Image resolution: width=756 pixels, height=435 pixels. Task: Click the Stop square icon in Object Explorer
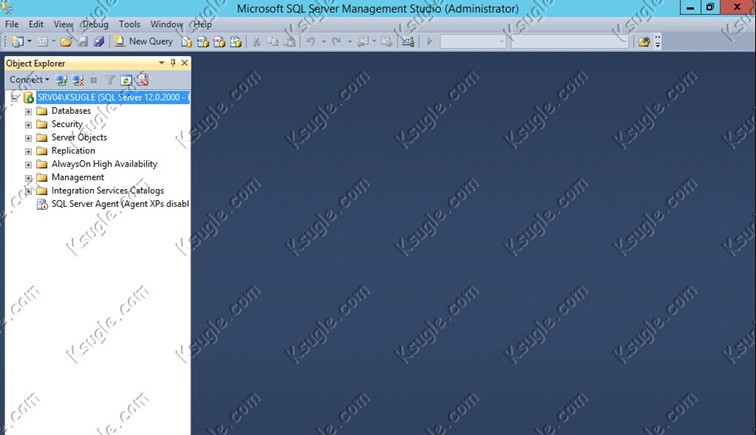pyautogui.click(x=94, y=80)
